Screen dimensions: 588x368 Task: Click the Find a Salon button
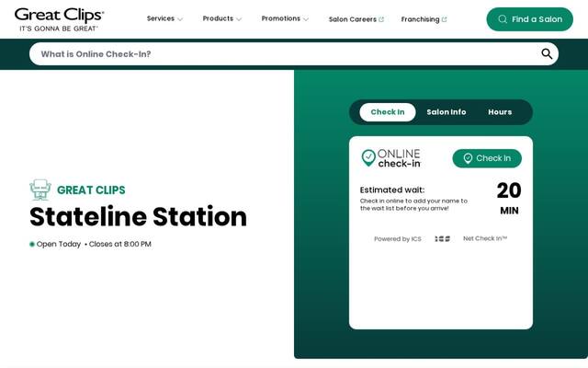pos(529,19)
